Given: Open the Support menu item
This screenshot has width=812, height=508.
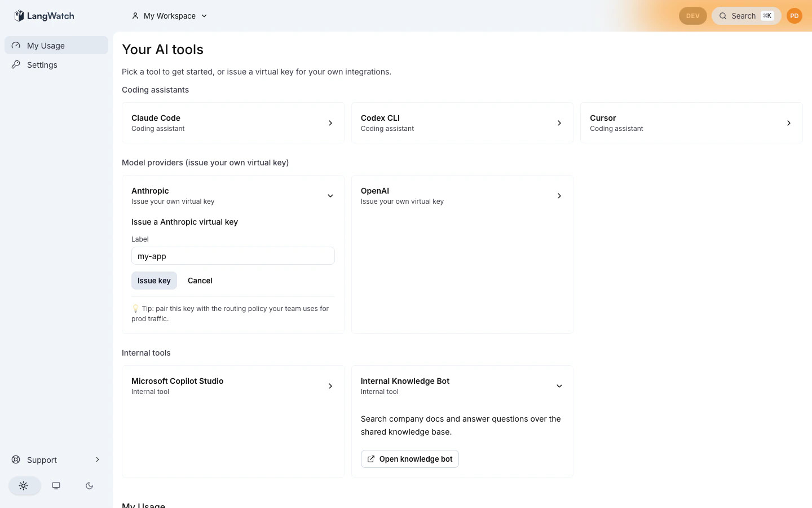Looking at the screenshot, I should (x=56, y=460).
